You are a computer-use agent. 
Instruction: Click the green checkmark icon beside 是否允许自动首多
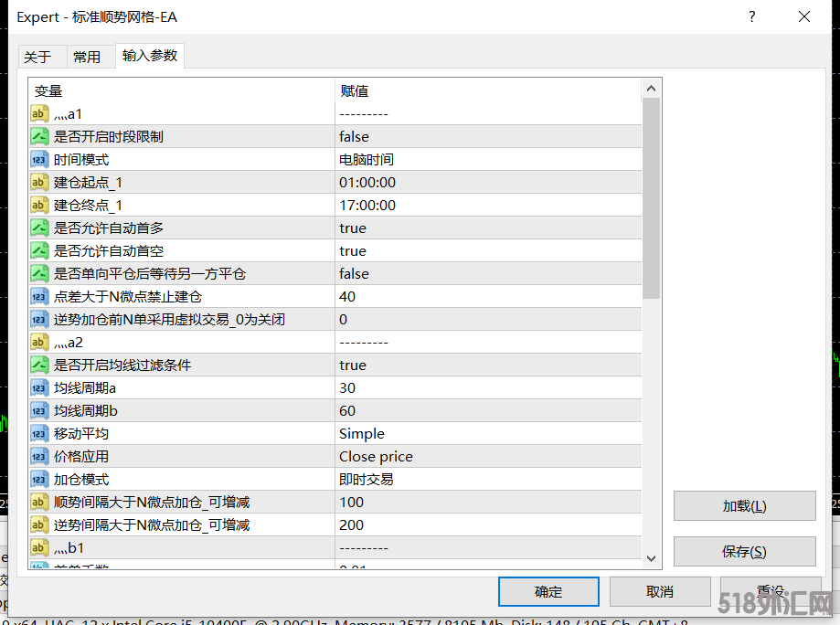pos(38,228)
